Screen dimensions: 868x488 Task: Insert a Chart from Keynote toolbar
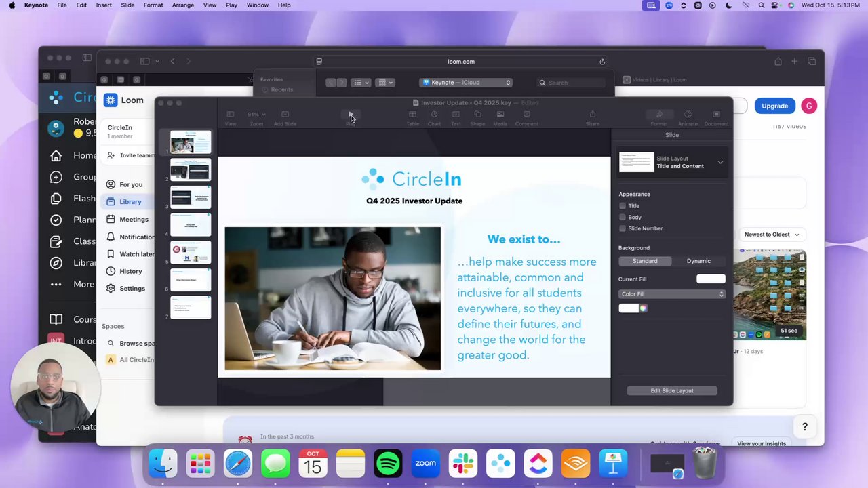click(x=434, y=115)
